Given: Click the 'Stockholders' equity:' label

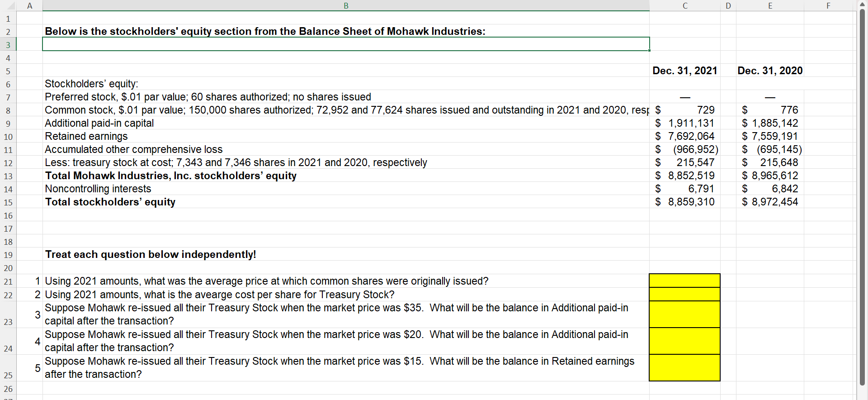Looking at the screenshot, I should point(91,84).
